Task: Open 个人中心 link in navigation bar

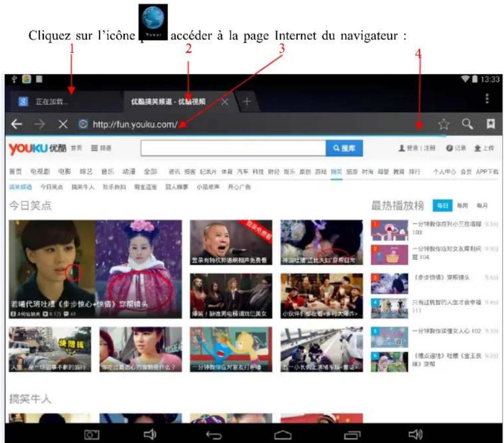Action: point(444,172)
